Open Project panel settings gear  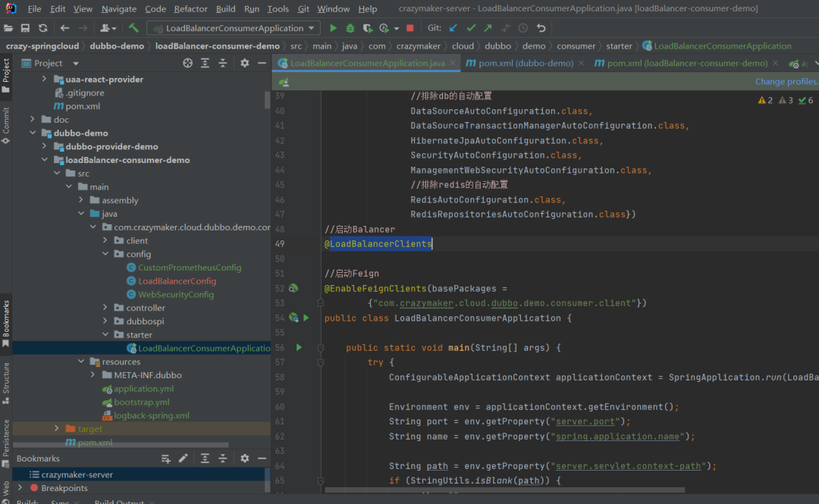(244, 63)
